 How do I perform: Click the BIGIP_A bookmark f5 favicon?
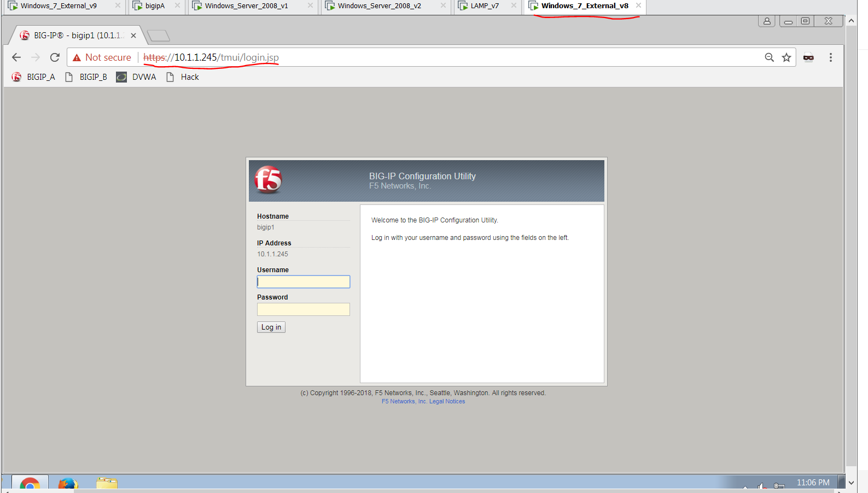17,77
